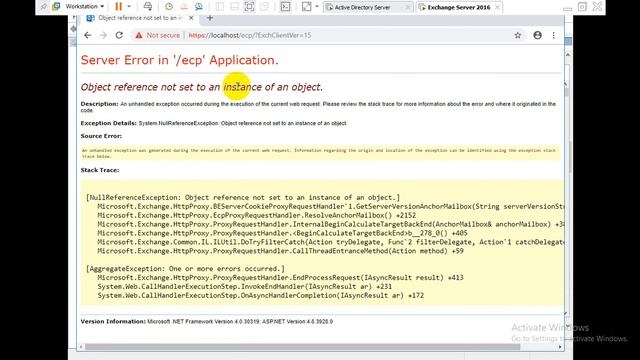
Task: Open a new browser tab
Action: tap(210, 18)
